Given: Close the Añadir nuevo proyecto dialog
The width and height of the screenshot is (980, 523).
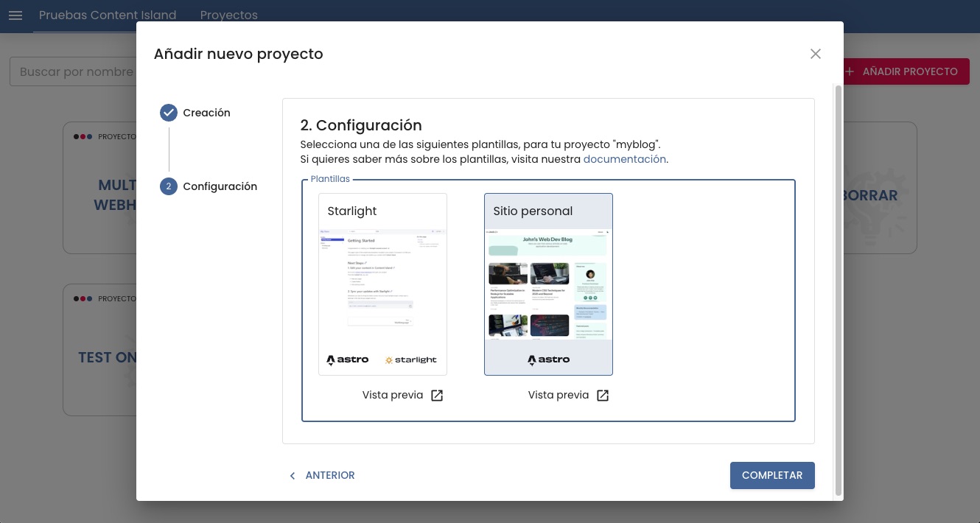Looking at the screenshot, I should (x=815, y=54).
